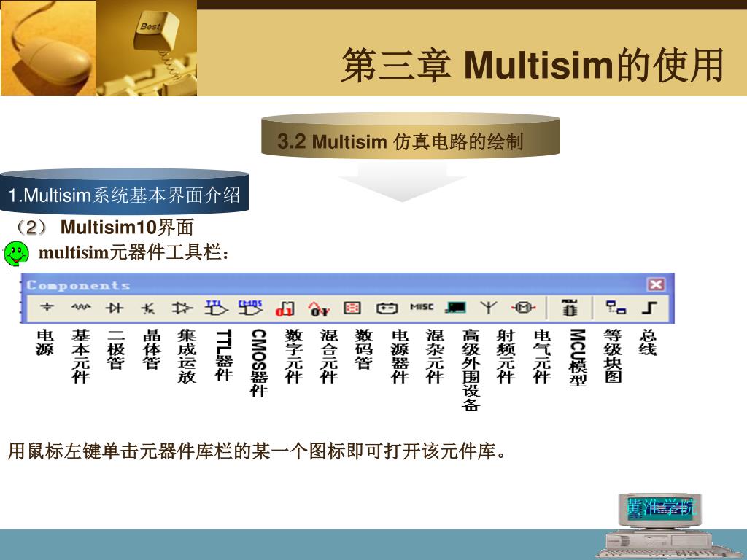Click the label 数字元件

[x=294, y=356]
